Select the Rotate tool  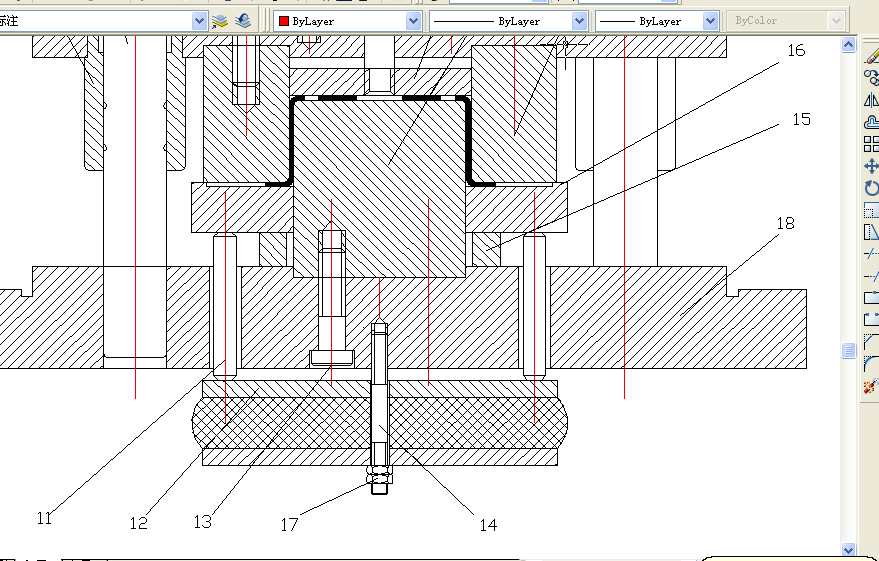[870, 188]
